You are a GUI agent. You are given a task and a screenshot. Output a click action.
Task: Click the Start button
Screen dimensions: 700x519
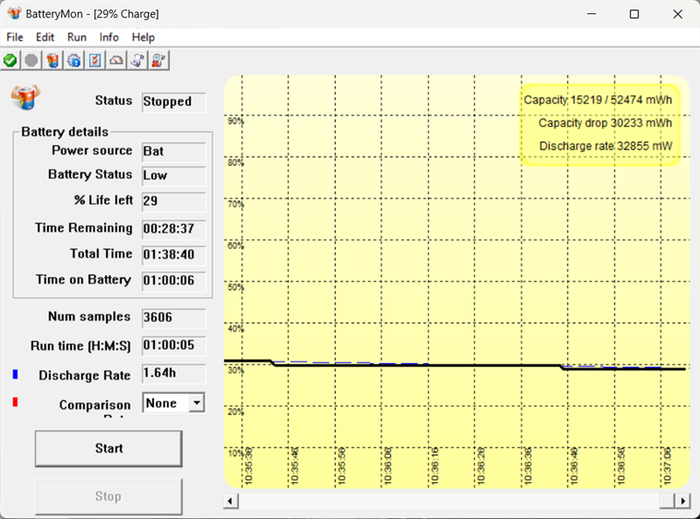pos(108,448)
